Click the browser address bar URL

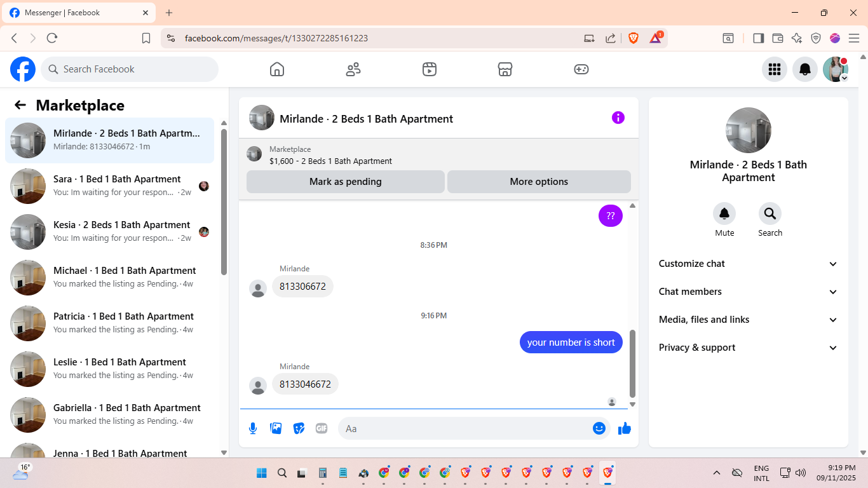pyautogui.click(x=276, y=38)
